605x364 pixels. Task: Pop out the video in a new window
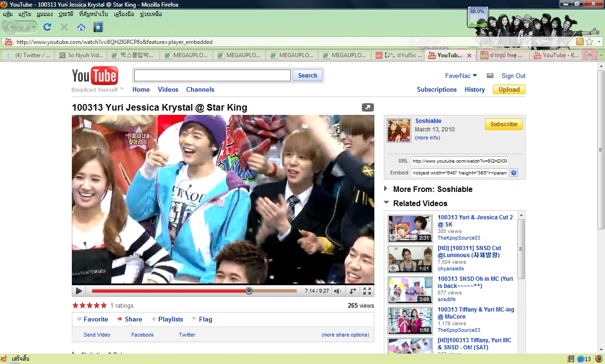point(368,107)
